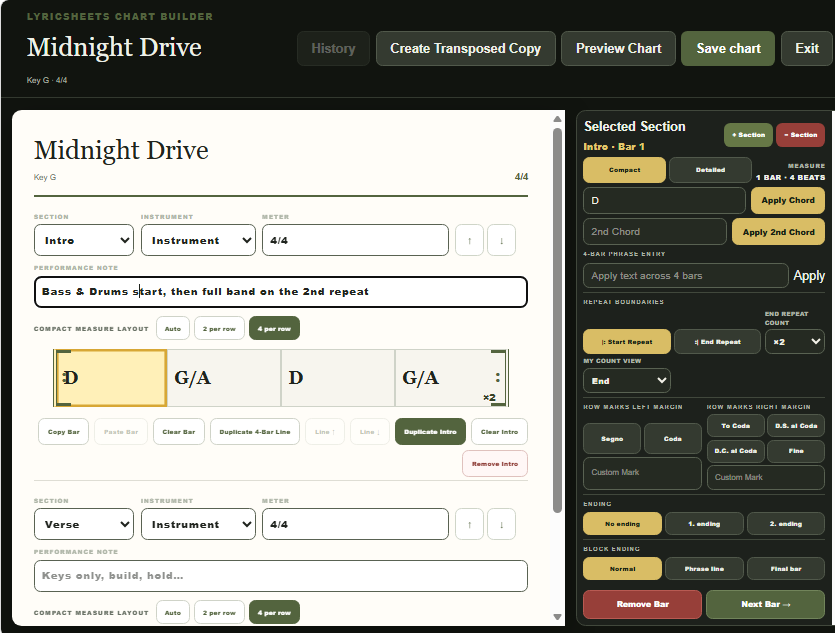Apply the 4-bar phrase entry
Screen dimensions: 835x633
[x=809, y=276]
